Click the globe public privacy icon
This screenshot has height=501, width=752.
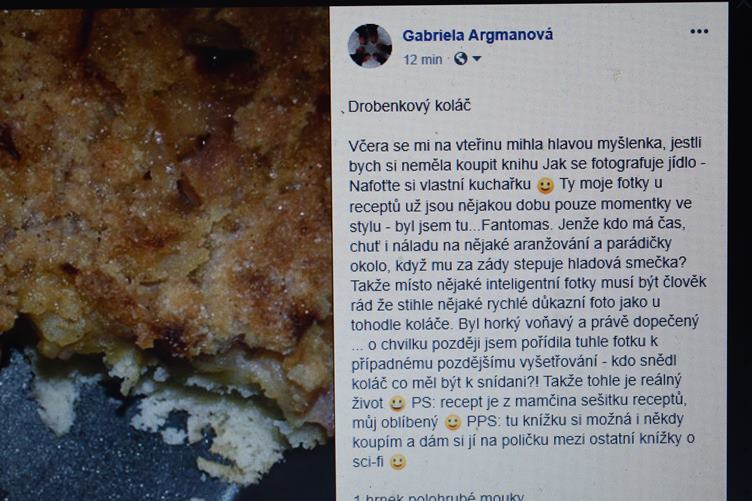[x=460, y=59]
